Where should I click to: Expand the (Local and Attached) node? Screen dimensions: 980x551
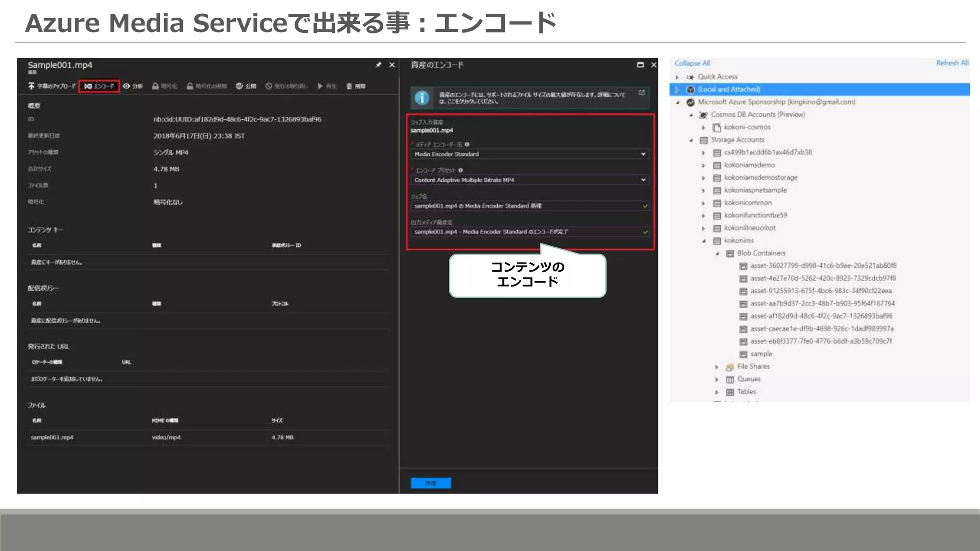pyautogui.click(x=677, y=89)
